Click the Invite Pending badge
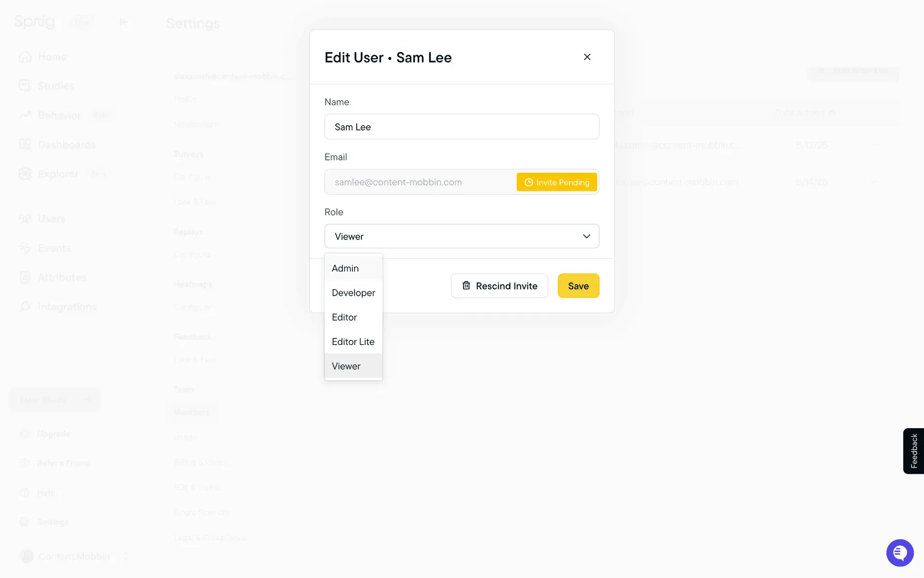Image resolution: width=924 pixels, height=578 pixels. click(556, 182)
